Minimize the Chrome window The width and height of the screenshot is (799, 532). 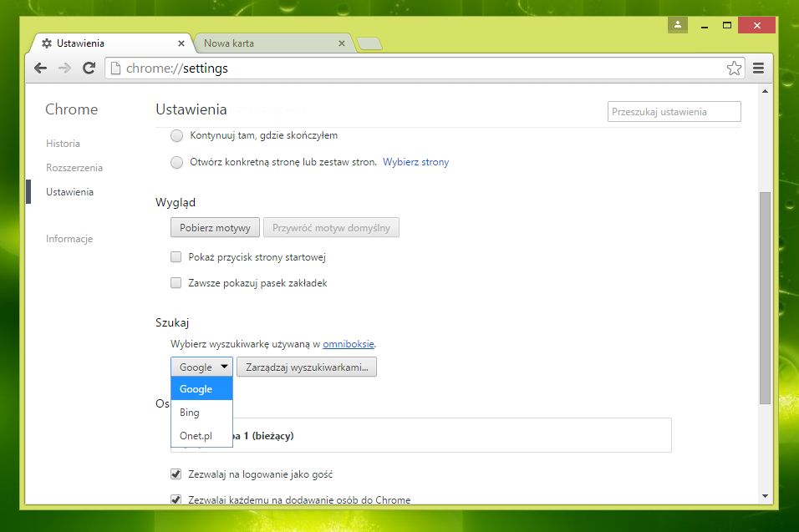point(705,25)
